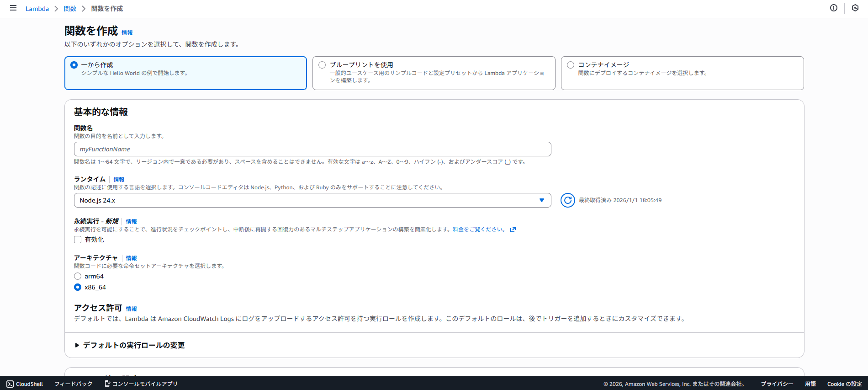This screenshot has height=390, width=868.
Task: Enable the 永続実行 有効化 checkbox
Action: pos(78,240)
